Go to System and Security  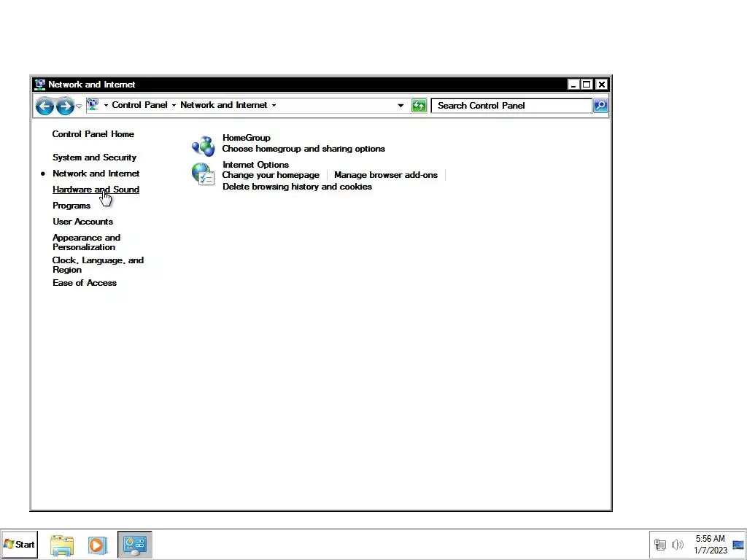(x=94, y=157)
